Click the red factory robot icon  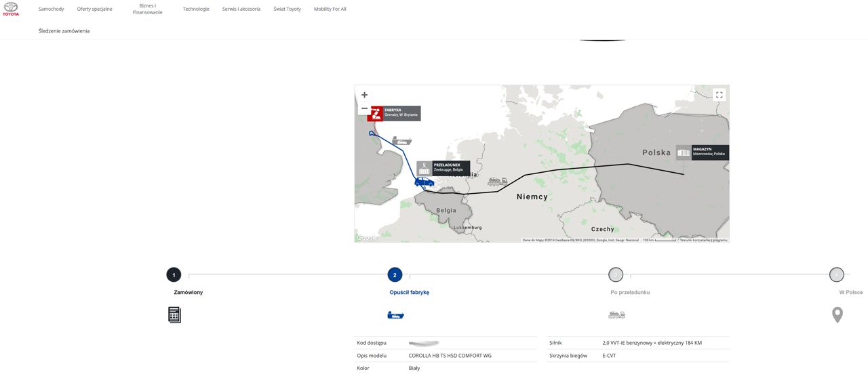click(375, 113)
